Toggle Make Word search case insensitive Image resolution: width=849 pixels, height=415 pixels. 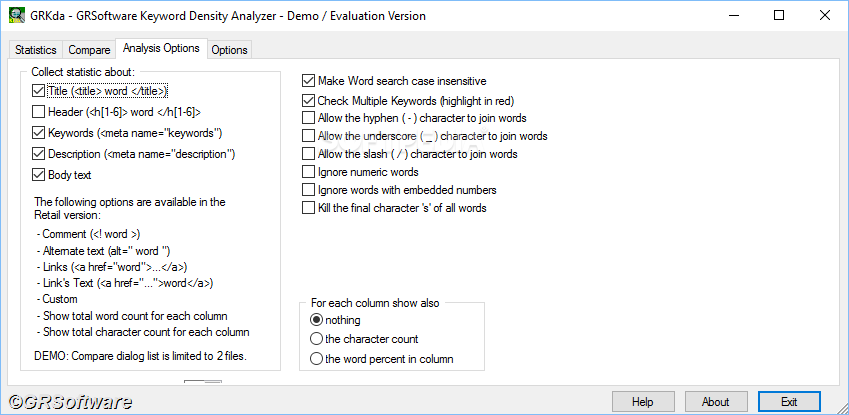click(x=308, y=81)
